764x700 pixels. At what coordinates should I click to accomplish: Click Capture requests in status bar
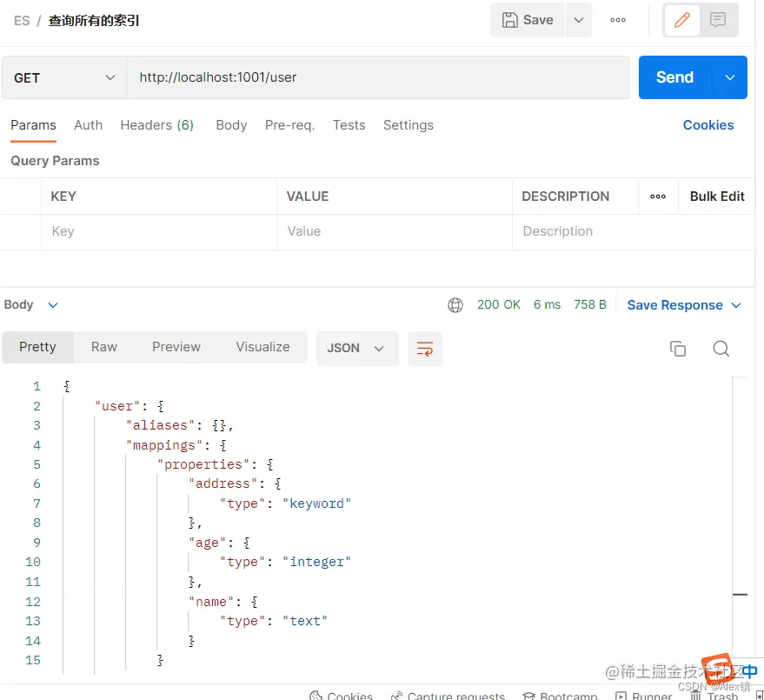pyautogui.click(x=448, y=695)
